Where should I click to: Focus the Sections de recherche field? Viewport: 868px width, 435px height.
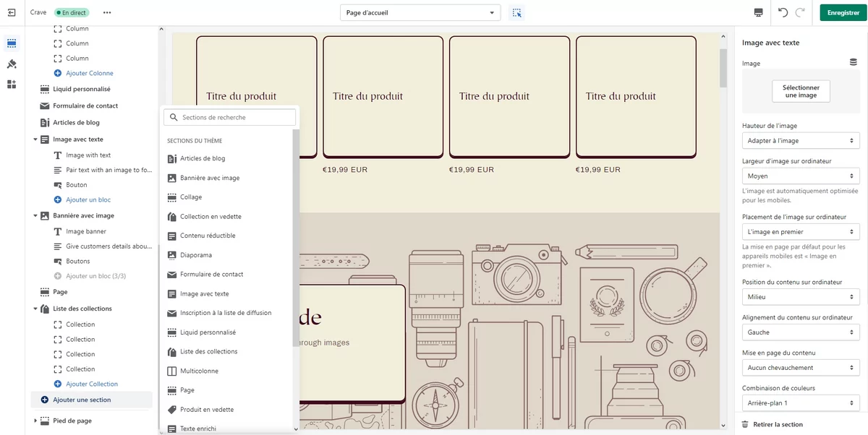pyautogui.click(x=229, y=117)
